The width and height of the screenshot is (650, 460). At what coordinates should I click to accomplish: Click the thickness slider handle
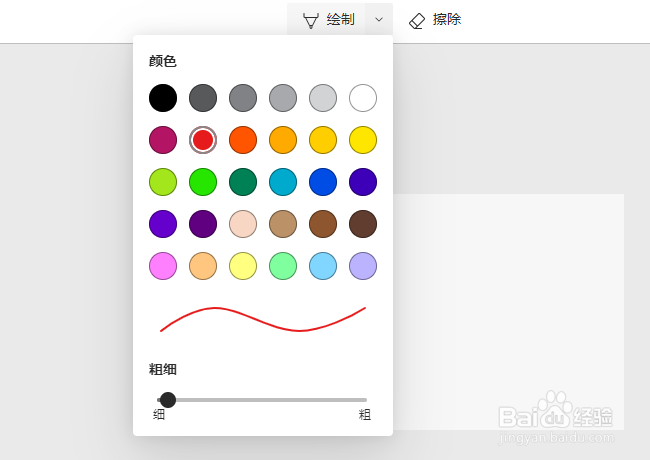point(168,400)
